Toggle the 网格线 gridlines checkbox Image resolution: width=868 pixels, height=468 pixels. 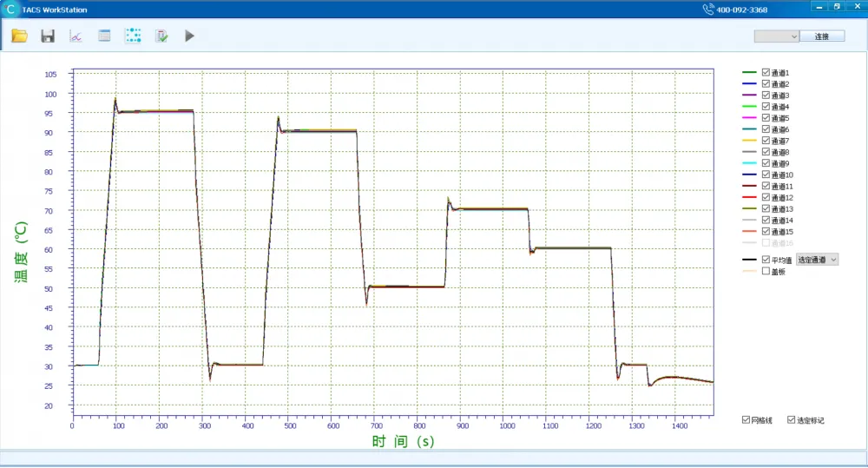746,420
